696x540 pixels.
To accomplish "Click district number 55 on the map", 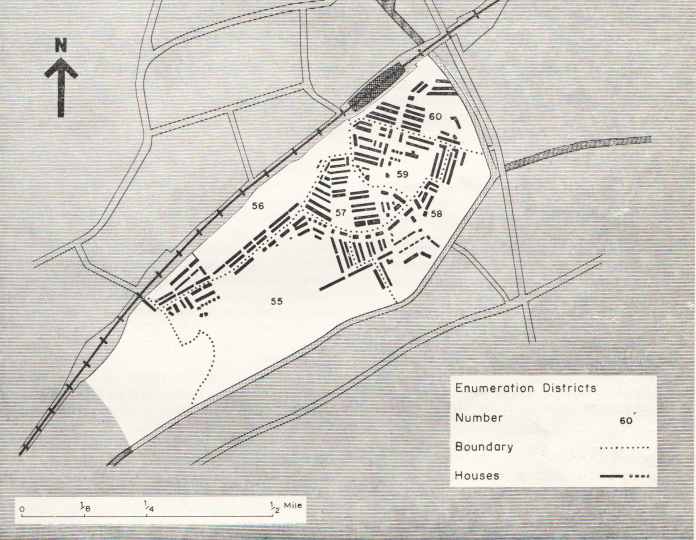I will coord(277,300).
